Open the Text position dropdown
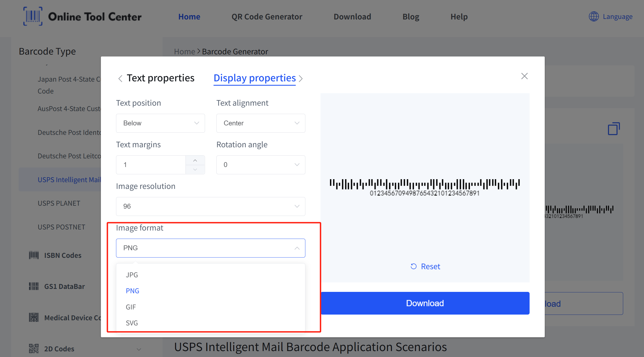Viewport: 644px width, 357px height. 160,123
